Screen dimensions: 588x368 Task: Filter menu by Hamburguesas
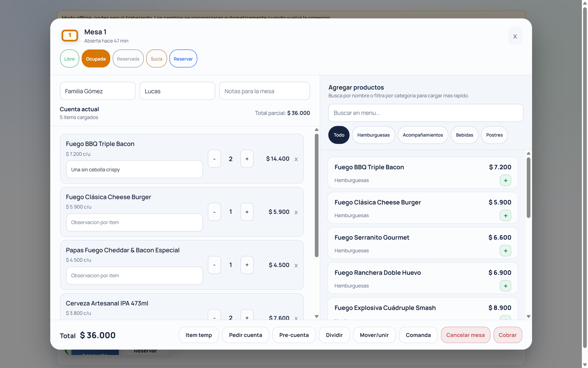tap(373, 135)
